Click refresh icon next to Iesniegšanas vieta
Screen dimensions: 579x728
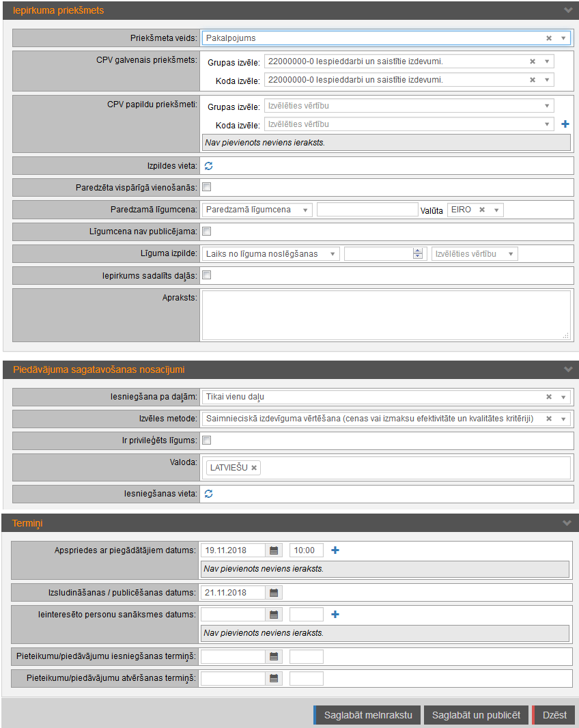209,493
